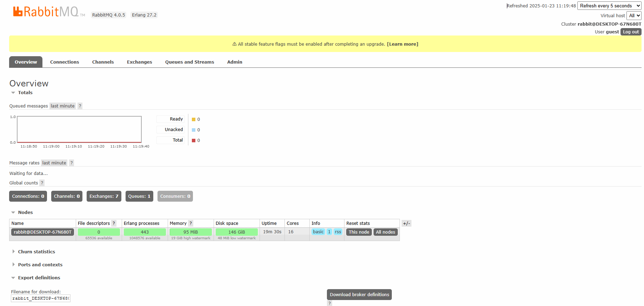Image resolution: width=644 pixels, height=306 pixels.
Task: Open the Admin tab
Action: point(235,62)
